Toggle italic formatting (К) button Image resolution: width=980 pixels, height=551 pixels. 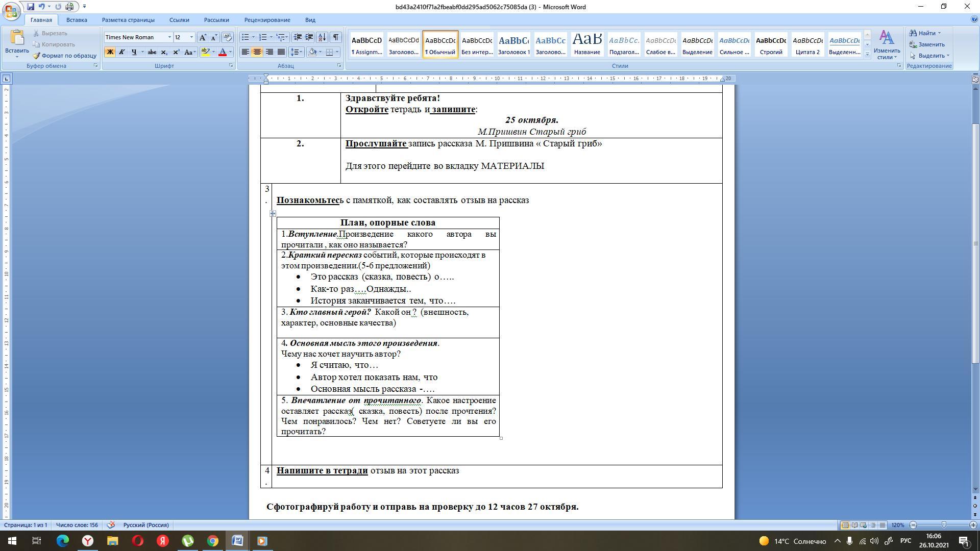122,52
